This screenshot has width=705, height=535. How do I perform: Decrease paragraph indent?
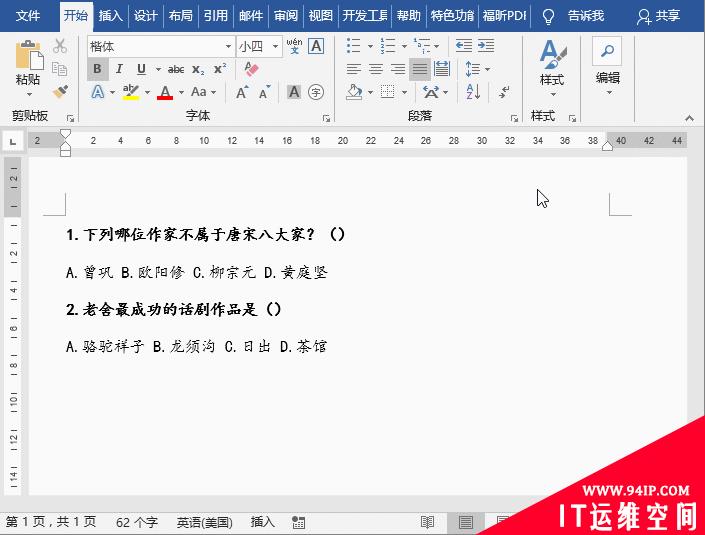pos(464,46)
